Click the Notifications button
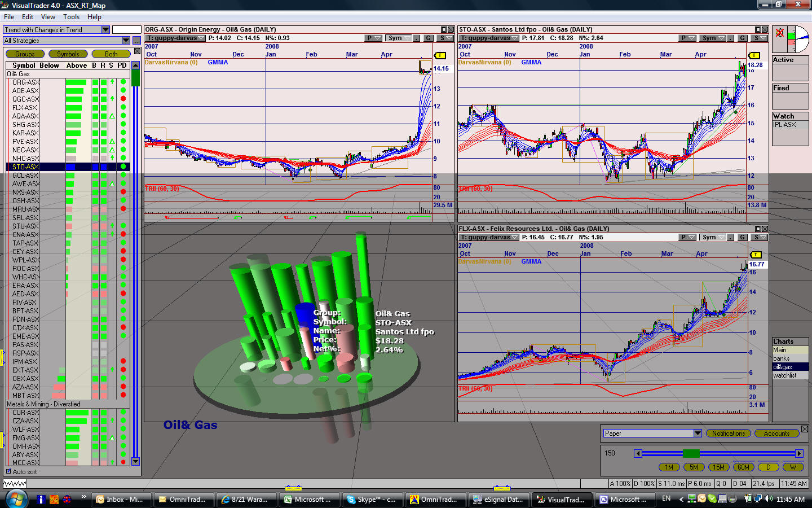The height and width of the screenshot is (508, 812). tap(729, 433)
